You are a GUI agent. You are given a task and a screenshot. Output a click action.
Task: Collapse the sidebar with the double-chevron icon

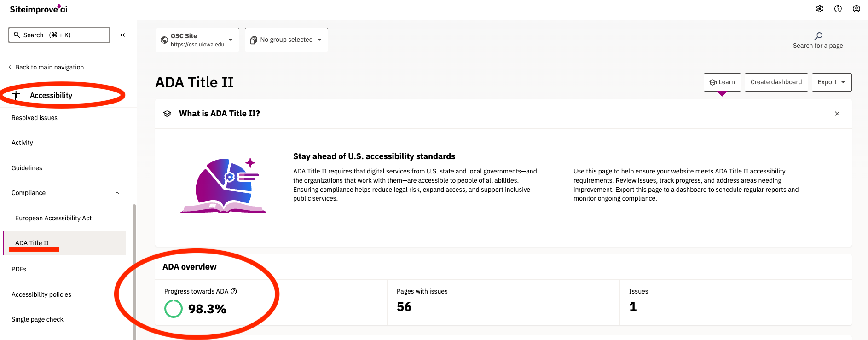pos(122,35)
